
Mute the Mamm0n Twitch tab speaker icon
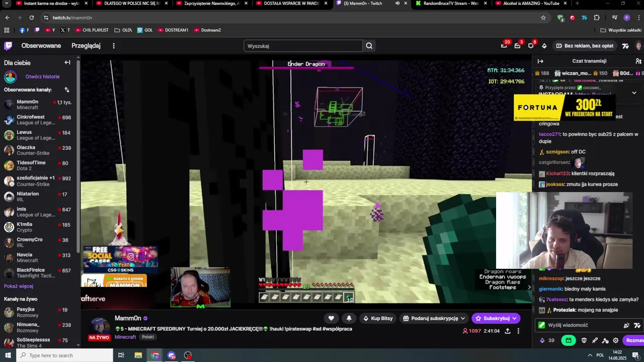397,4
